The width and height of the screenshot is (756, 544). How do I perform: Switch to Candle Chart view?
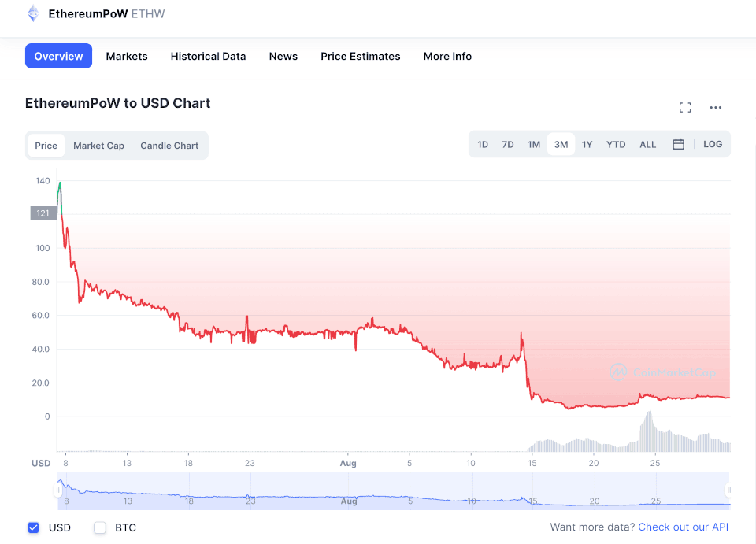(169, 146)
